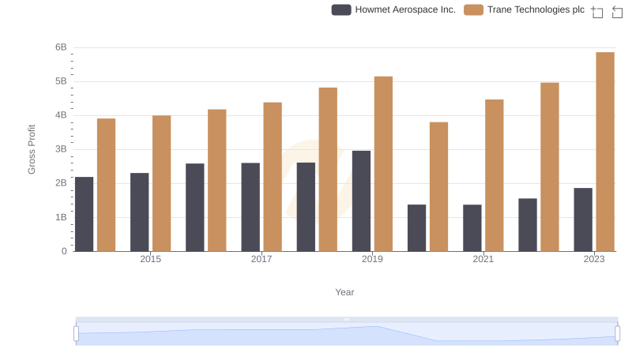This screenshot has width=632, height=364.
Task: Click the 2021 Trane Technologies bar
Action: click(x=495, y=175)
